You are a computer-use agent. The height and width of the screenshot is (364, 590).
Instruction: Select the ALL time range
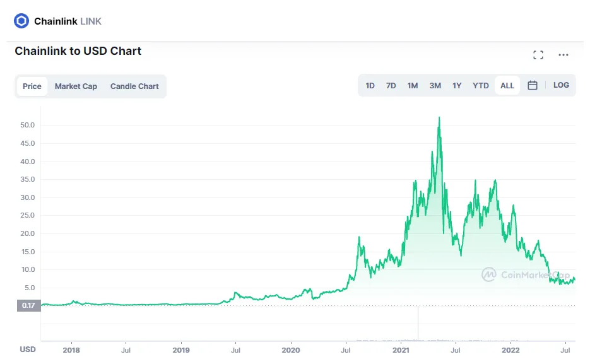pyautogui.click(x=507, y=86)
